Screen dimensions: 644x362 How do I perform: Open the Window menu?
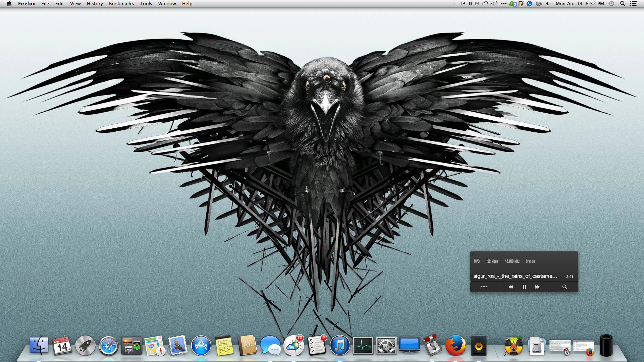(167, 4)
